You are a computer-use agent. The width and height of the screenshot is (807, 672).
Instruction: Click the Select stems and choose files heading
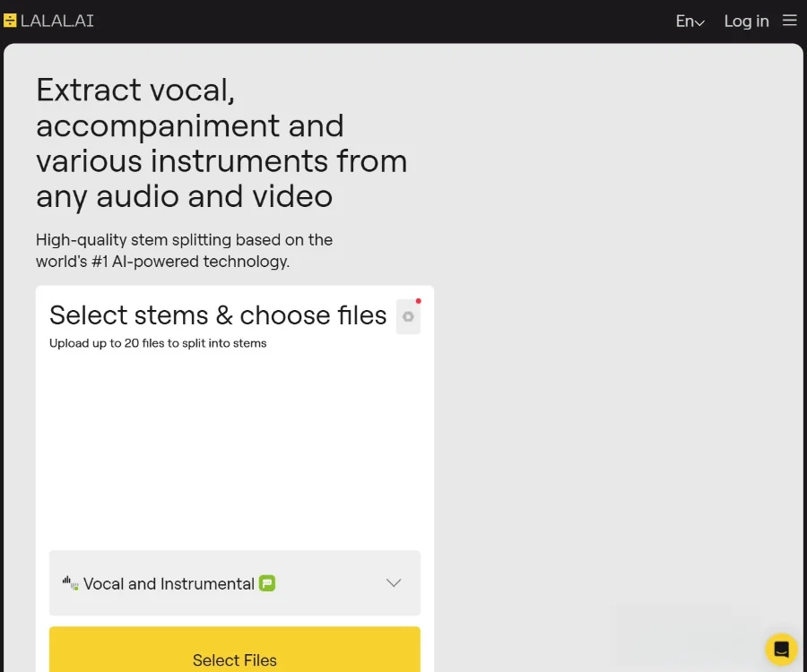coord(217,315)
